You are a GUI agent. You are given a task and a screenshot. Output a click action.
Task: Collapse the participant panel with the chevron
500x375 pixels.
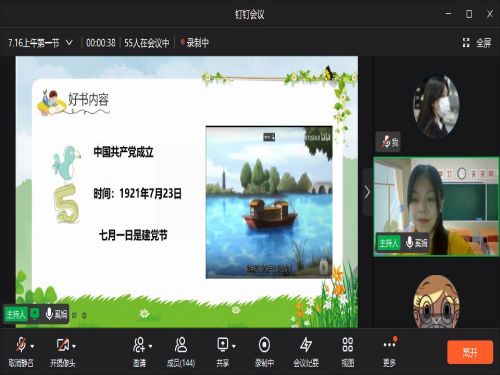(x=367, y=192)
